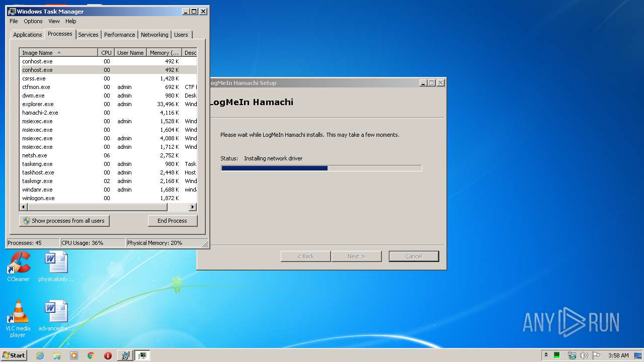Select taskhost.exe process row
The image size is (644, 362).
(109, 172)
